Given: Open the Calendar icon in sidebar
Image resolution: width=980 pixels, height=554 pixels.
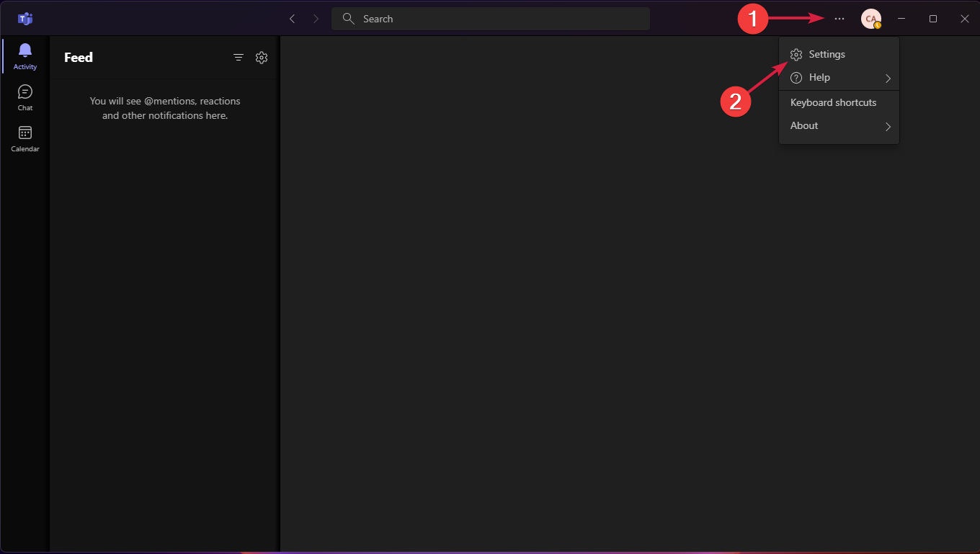Looking at the screenshot, I should pos(24,134).
